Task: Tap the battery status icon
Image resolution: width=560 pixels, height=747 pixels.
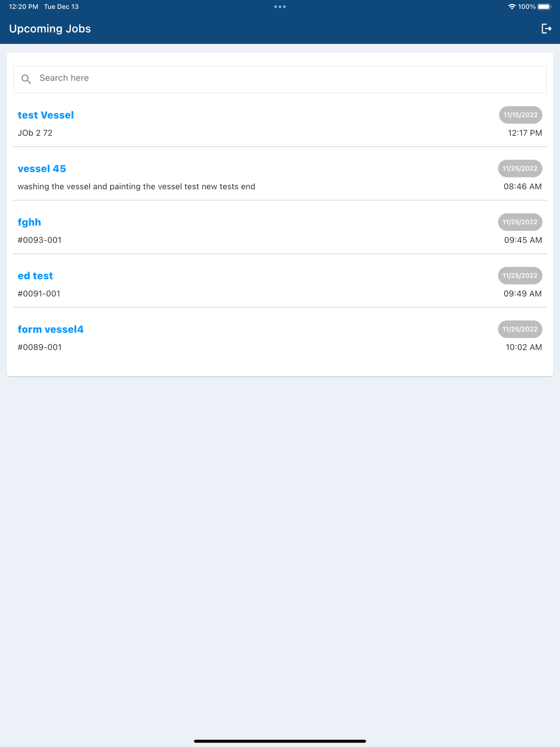Action: [544, 7]
